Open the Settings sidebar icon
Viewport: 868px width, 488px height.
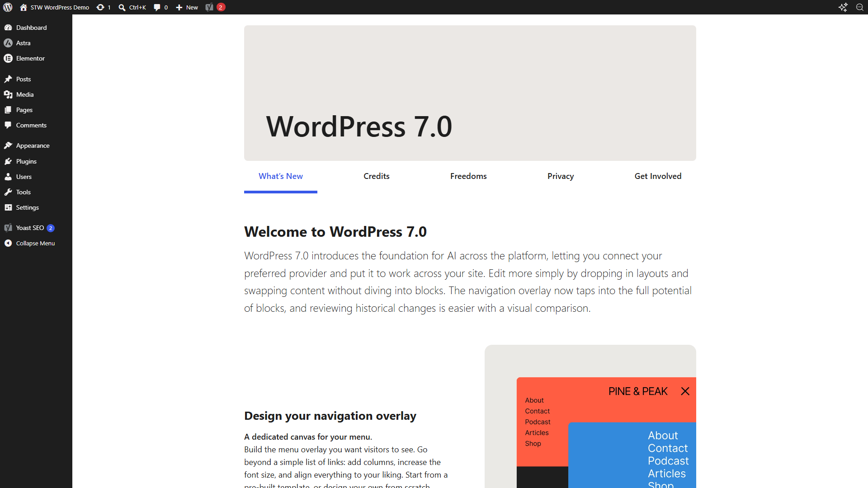8,207
